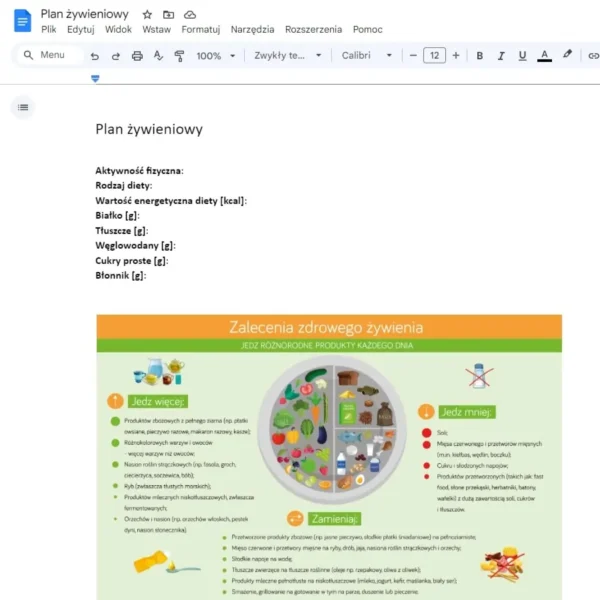Click the Redo arrow icon

pyautogui.click(x=116, y=56)
